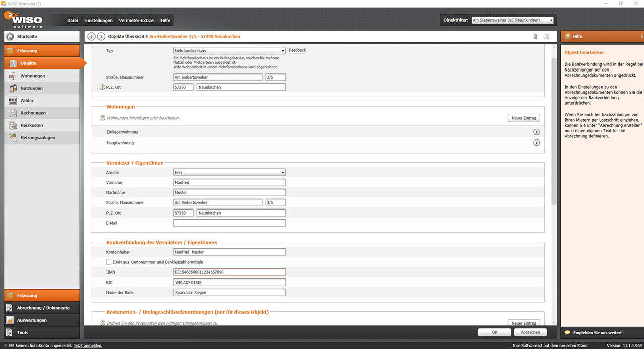The image size is (644, 349).
Task: Open the Objektfilter dropdown
Action: pos(513,20)
